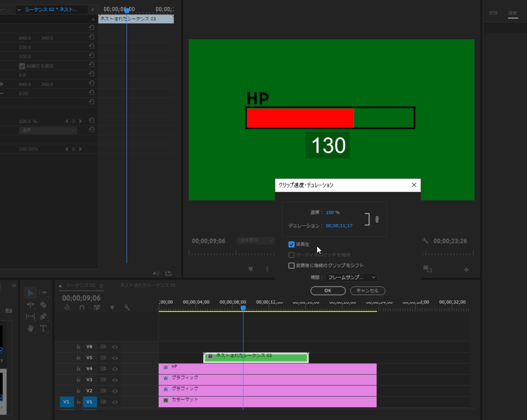Check 変更後に後続のクリップをシフト checkbox
This screenshot has height=420, width=527.
(292, 266)
